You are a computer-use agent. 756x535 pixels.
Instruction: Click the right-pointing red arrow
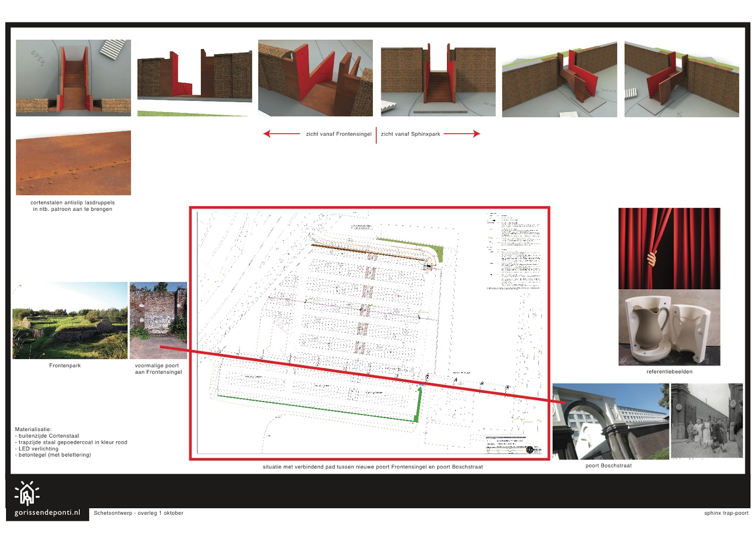462,134
